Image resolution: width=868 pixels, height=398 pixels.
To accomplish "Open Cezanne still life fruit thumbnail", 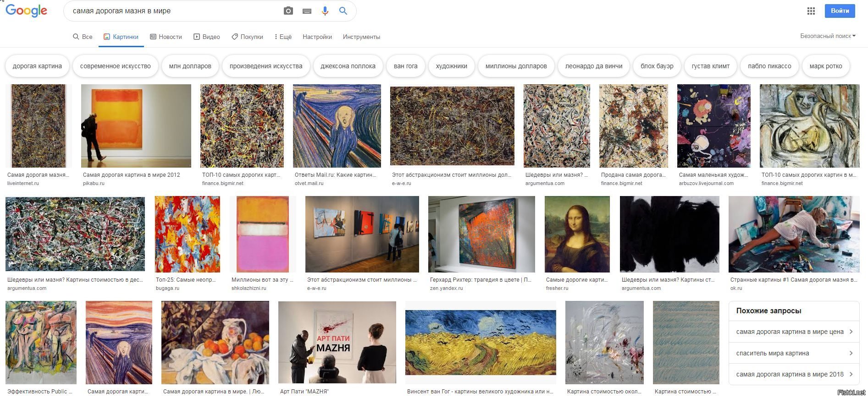I will (215, 342).
